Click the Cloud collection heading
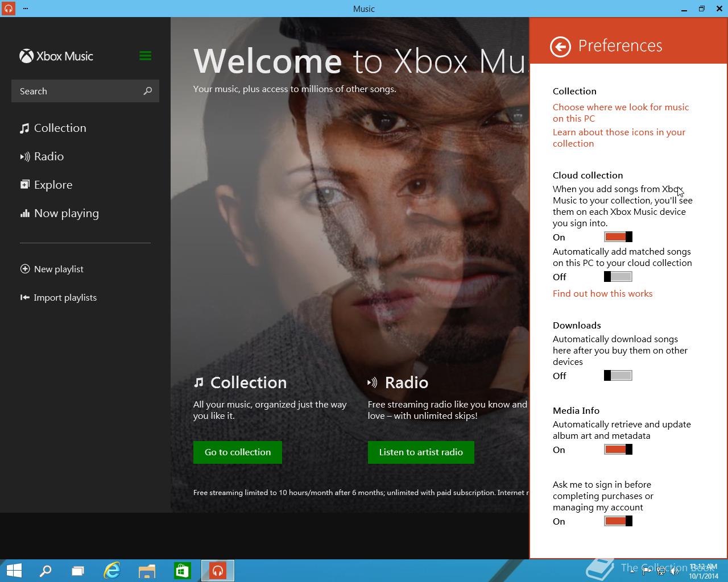The width and height of the screenshot is (728, 582). (588, 175)
